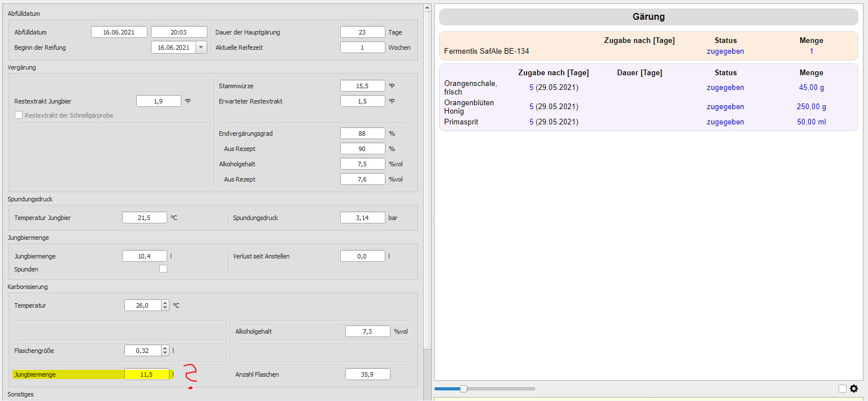Click the Temperatur Jungbier field 21,5

click(145, 218)
